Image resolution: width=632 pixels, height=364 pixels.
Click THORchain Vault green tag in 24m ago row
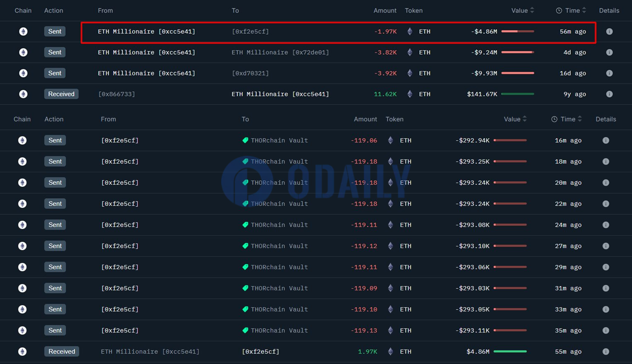[245, 225]
